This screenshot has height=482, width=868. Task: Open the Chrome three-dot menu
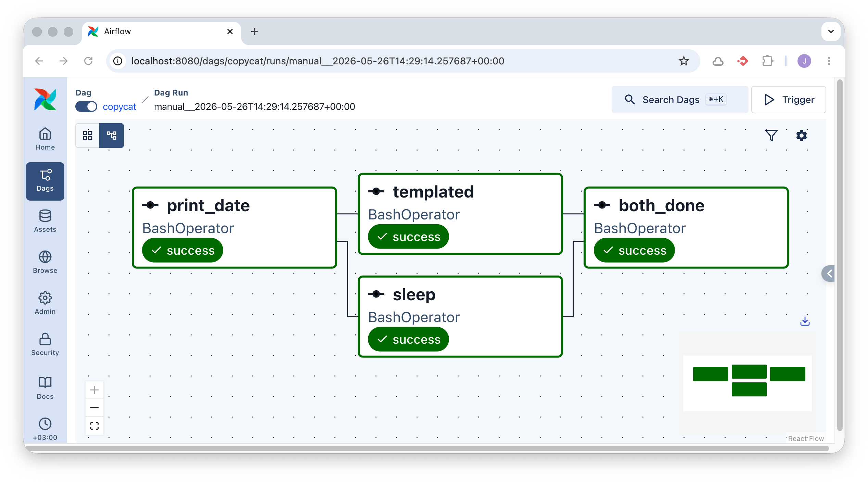pos(829,61)
